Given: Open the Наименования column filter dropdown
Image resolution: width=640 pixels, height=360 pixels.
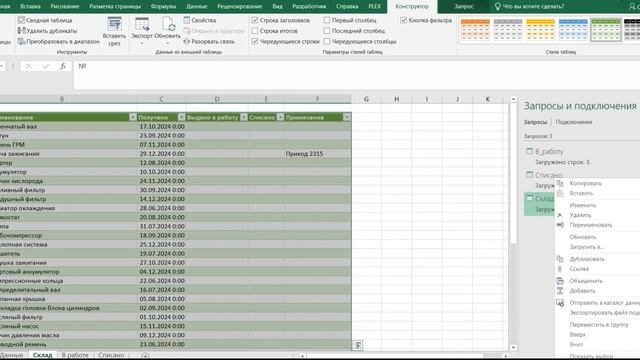Looking at the screenshot, I should [x=133, y=117].
